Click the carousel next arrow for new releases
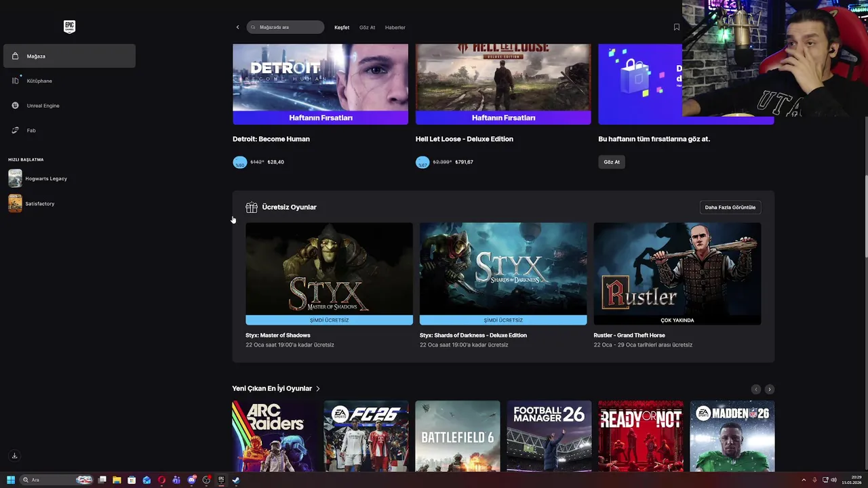The image size is (868, 488). (769, 389)
